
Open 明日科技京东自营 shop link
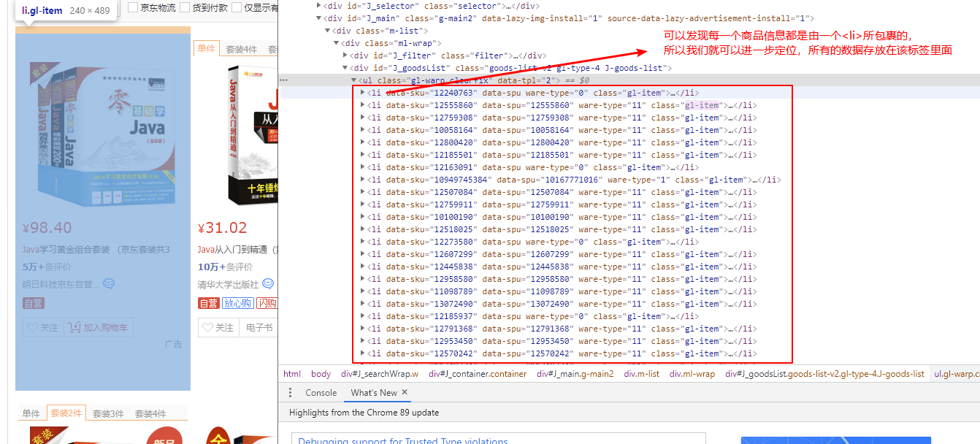[x=61, y=283]
